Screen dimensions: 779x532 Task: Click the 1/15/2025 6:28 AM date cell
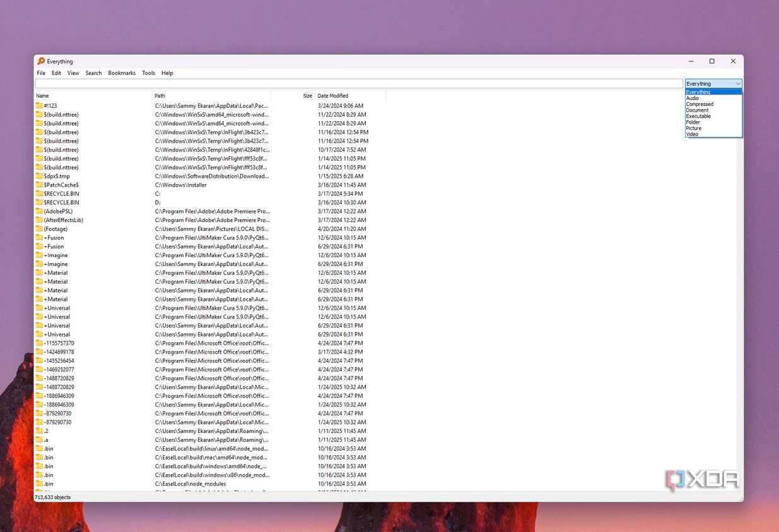point(341,176)
